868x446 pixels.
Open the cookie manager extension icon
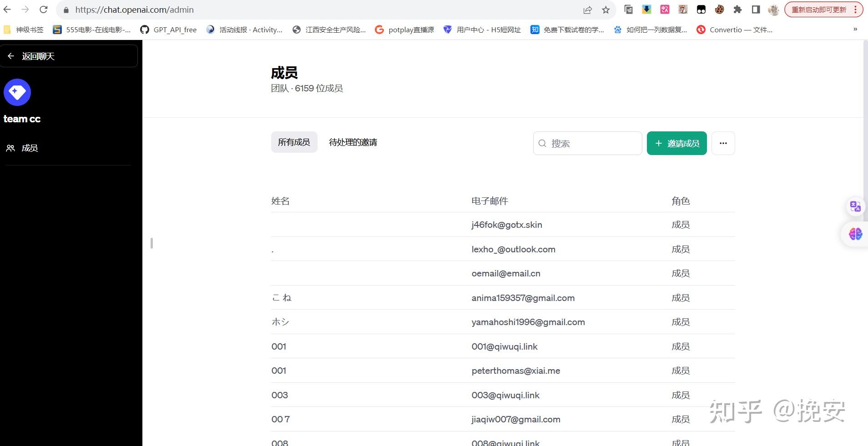719,9
